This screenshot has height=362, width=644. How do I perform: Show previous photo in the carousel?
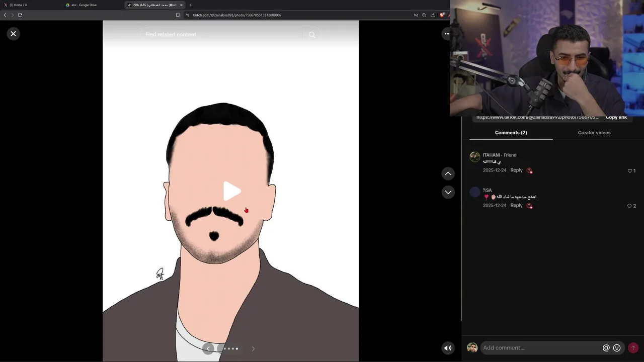point(208,348)
